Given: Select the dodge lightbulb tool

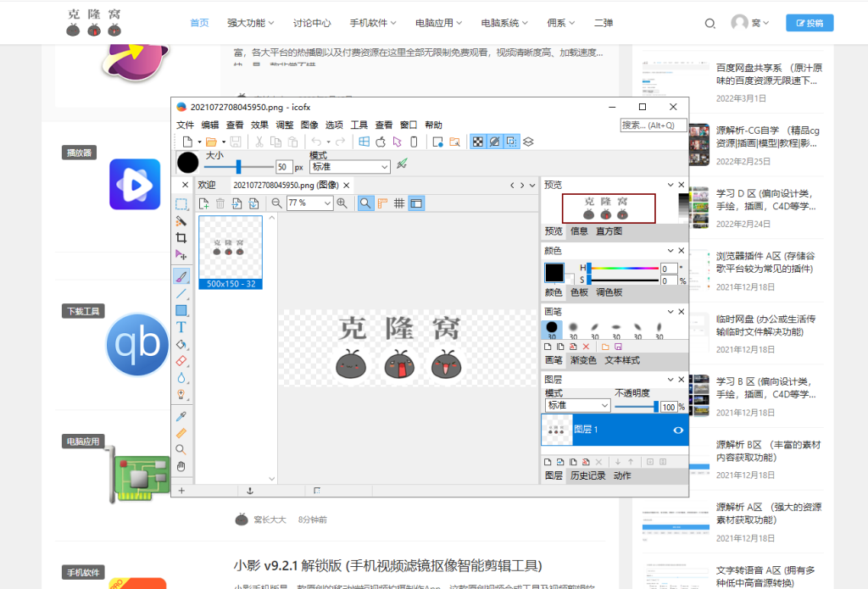Looking at the screenshot, I should [x=181, y=395].
